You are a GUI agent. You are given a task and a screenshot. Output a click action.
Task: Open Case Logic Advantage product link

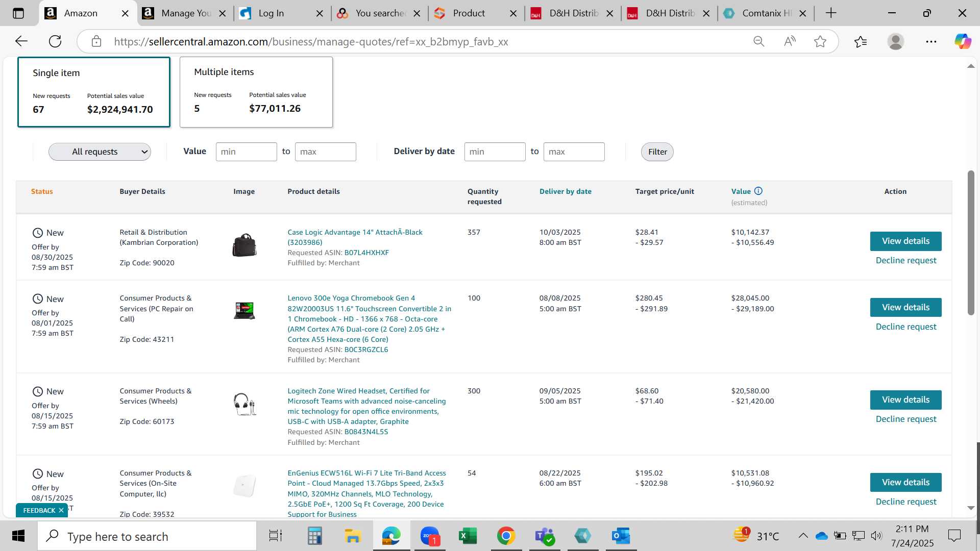point(355,237)
